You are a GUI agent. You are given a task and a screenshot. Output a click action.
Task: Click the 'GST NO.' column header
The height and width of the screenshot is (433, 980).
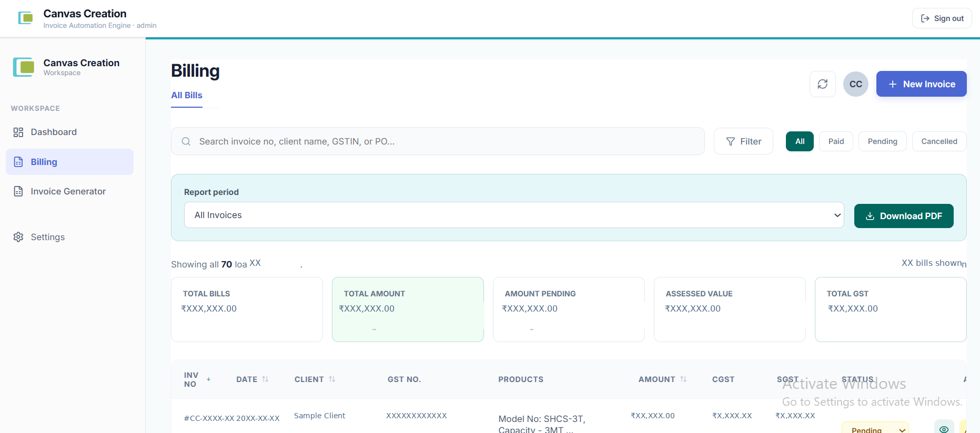(x=404, y=379)
